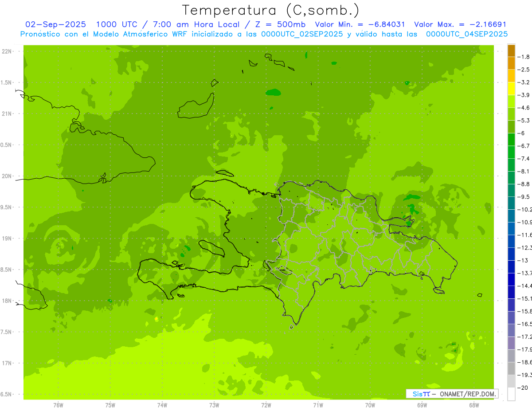Click the '-3.9' colorbar value
532x411 pixels.
click(524, 95)
